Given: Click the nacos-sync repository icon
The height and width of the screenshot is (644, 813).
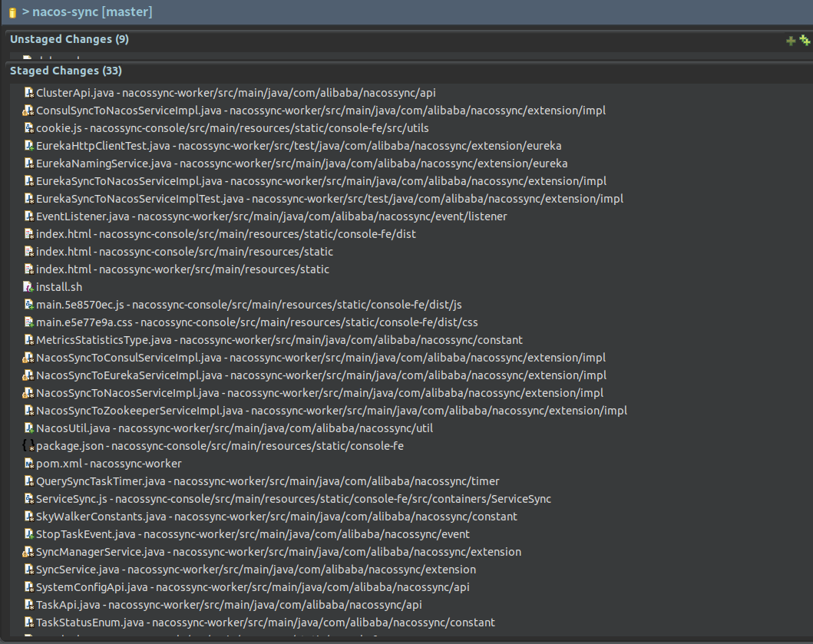Looking at the screenshot, I should [13, 12].
